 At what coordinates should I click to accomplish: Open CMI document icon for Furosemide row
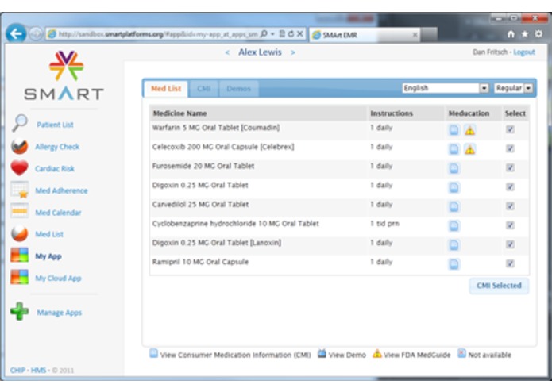[x=454, y=168]
